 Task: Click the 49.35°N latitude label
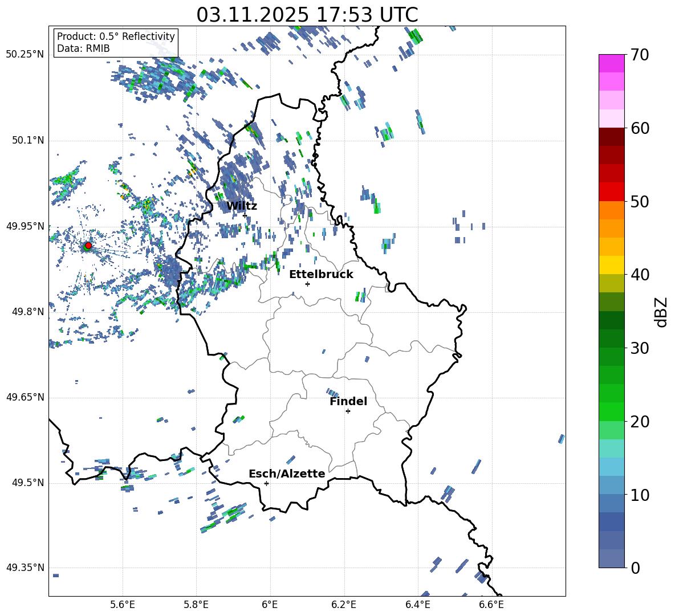click(25, 568)
